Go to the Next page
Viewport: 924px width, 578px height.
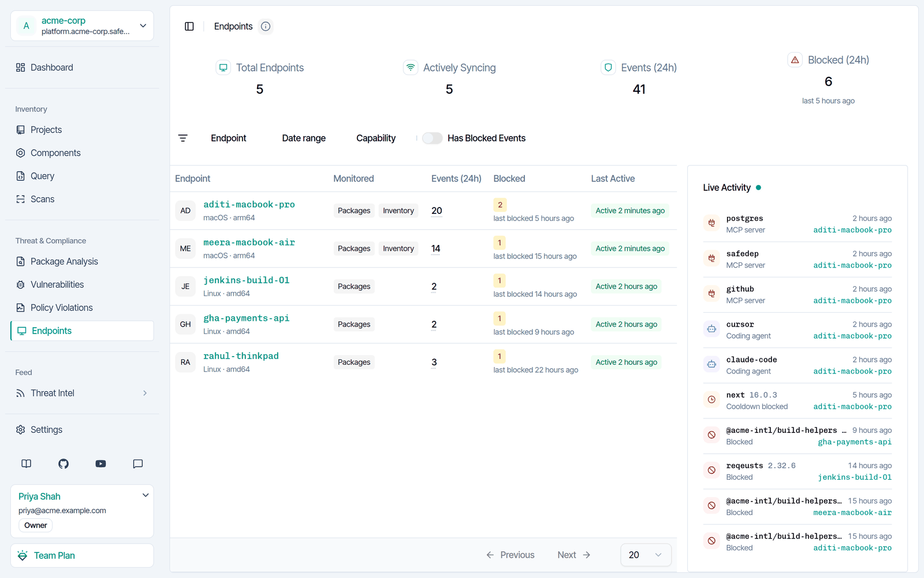574,555
